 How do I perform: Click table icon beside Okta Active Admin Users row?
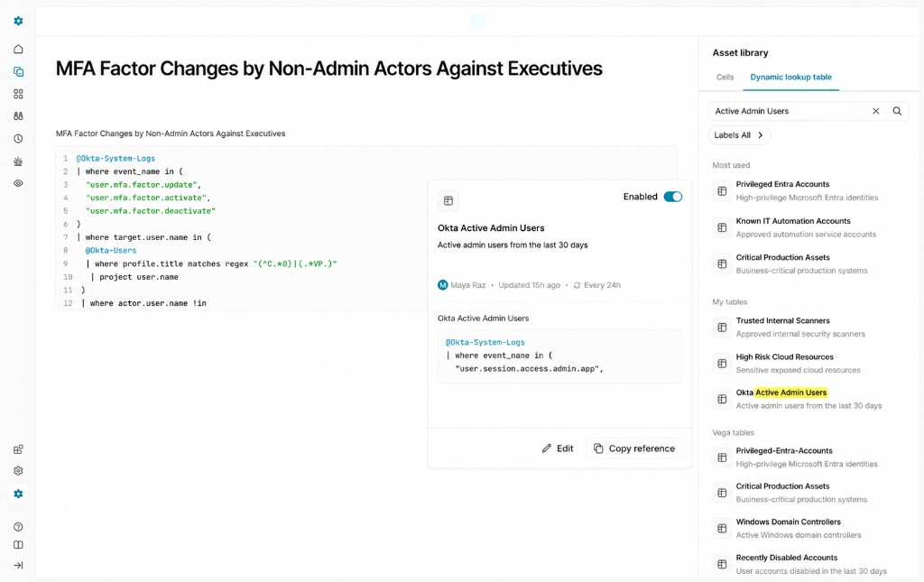(722, 399)
